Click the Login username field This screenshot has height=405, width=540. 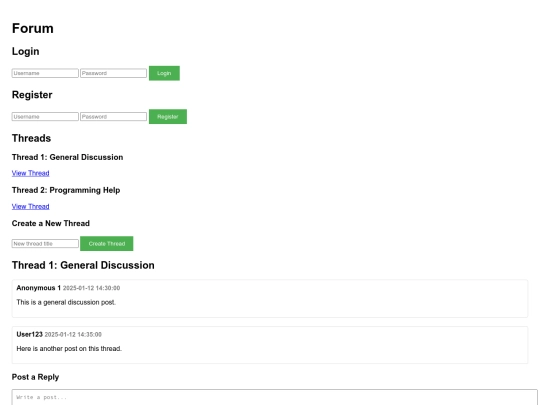45,73
